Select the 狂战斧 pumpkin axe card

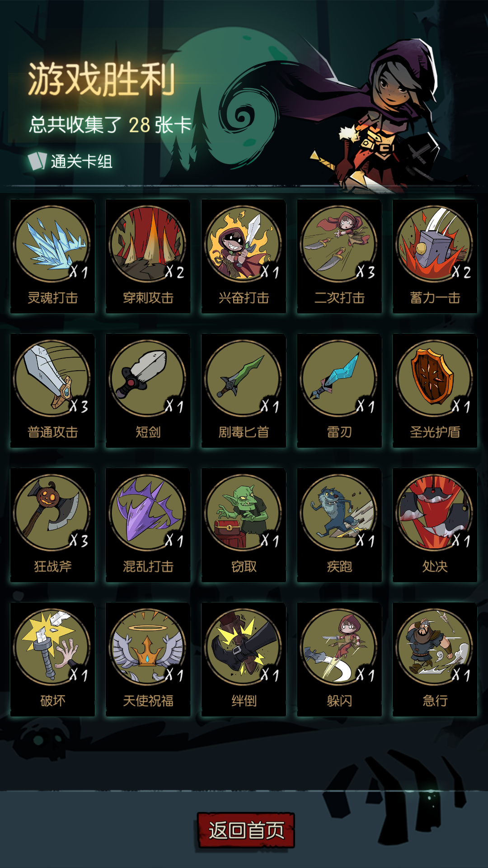pyautogui.click(x=52, y=525)
